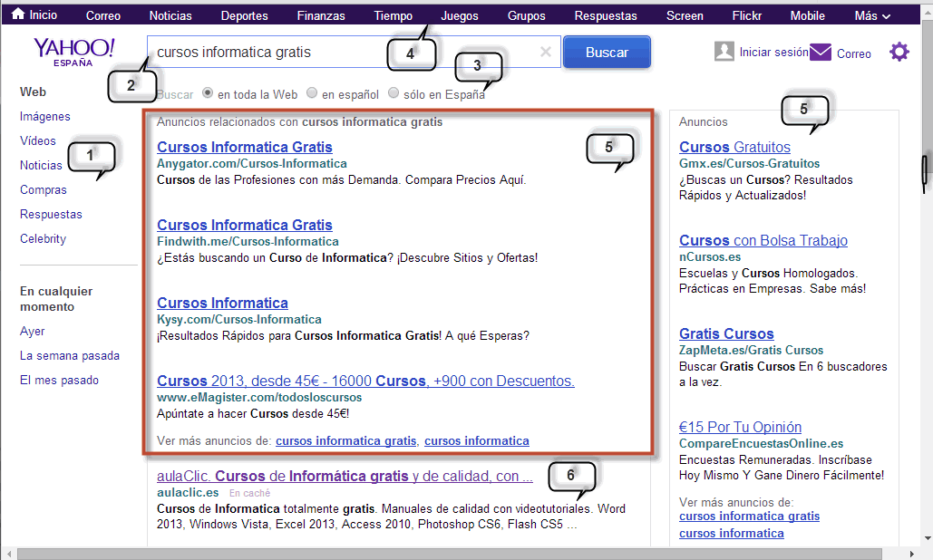The width and height of the screenshot is (933, 560).
Task: Switch to Respuestas search in the sidebar
Action: pyautogui.click(x=51, y=214)
